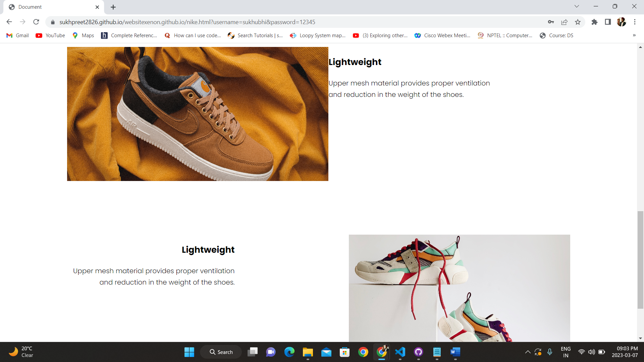Image resolution: width=644 pixels, height=362 pixels.
Task: Open the Extensions puzzle icon
Action: point(594,22)
